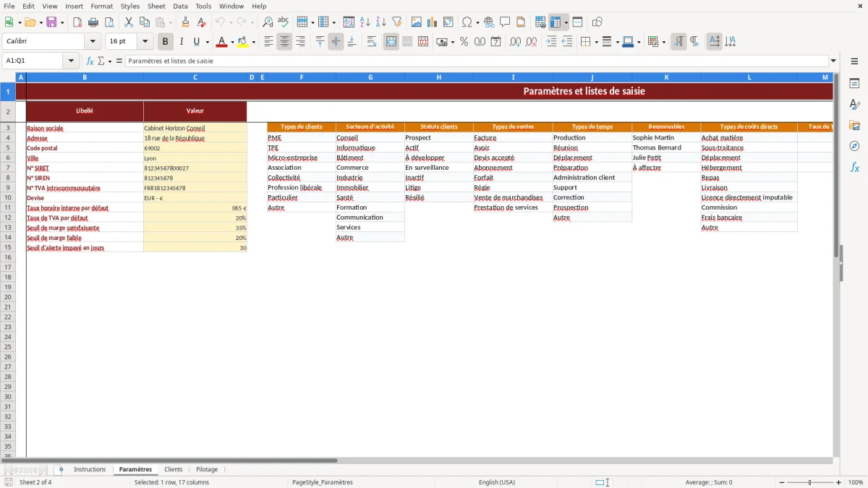Image resolution: width=868 pixels, height=488 pixels.
Task: Expand the Name Box dropdown
Action: pos(71,61)
